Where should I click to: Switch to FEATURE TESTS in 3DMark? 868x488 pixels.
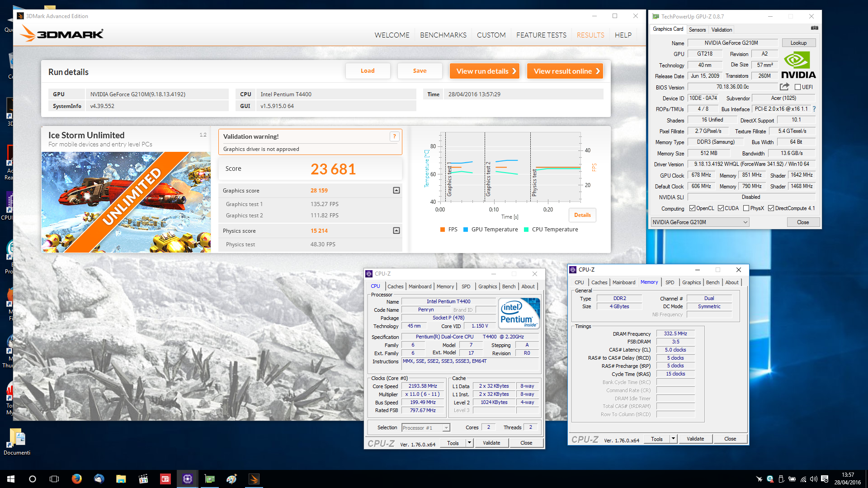541,35
